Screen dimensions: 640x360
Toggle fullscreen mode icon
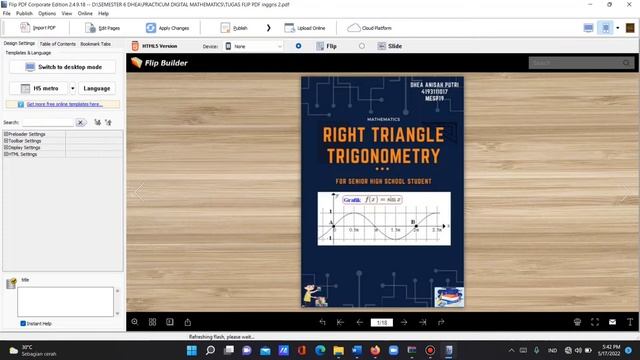tap(595, 322)
